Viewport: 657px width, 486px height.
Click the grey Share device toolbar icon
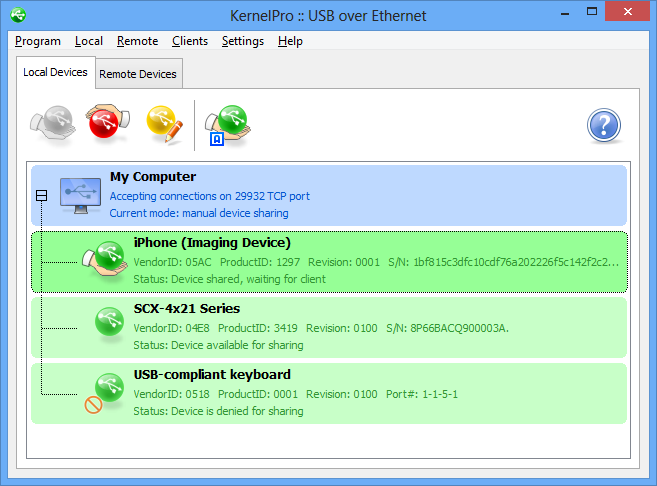tap(53, 124)
